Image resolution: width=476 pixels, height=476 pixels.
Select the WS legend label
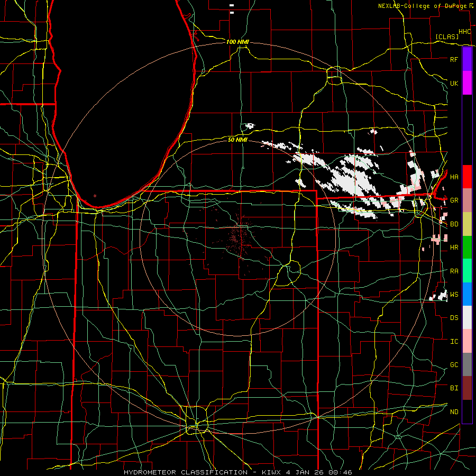point(454,295)
